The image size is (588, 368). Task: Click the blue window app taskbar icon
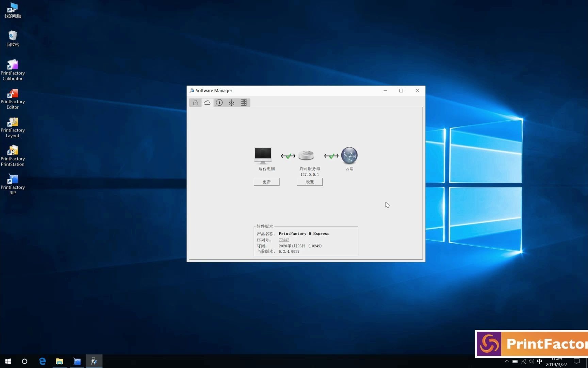[x=77, y=361]
